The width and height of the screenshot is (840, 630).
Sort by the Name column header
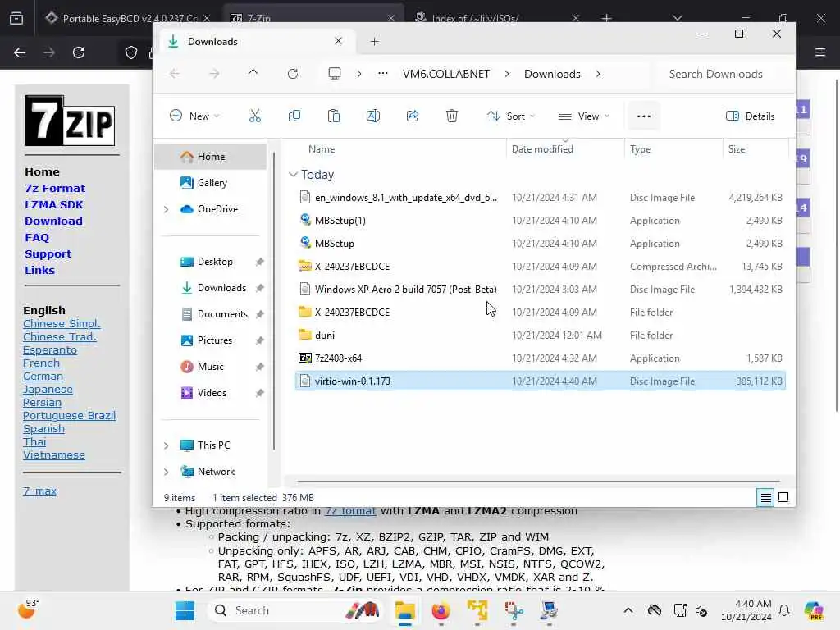coord(322,149)
